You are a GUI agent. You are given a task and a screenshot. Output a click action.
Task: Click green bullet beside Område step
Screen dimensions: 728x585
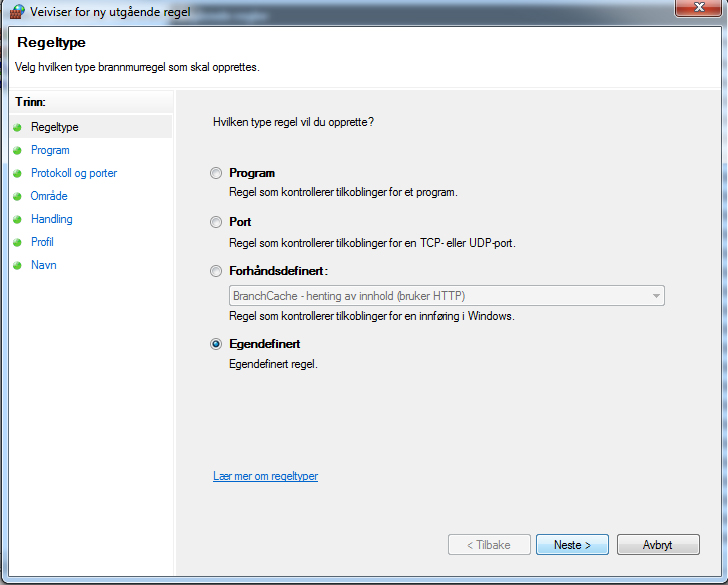coord(18,196)
